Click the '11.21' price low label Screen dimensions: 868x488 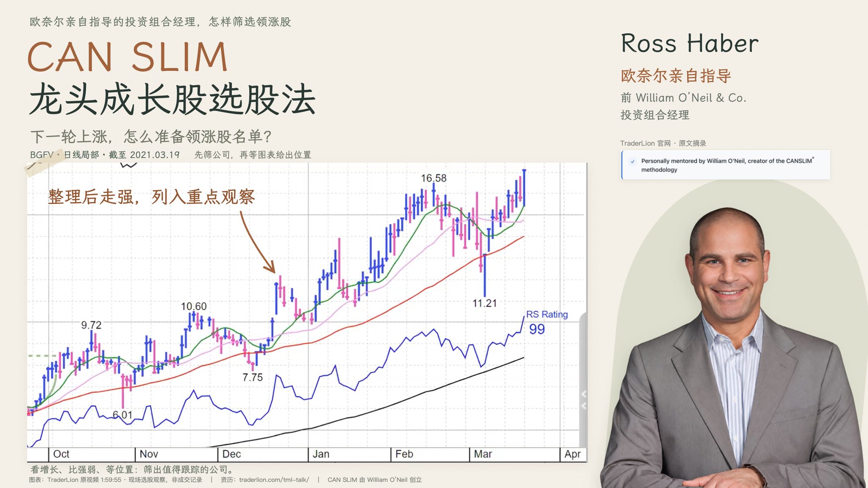pyautogui.click(x=484, y=303)
